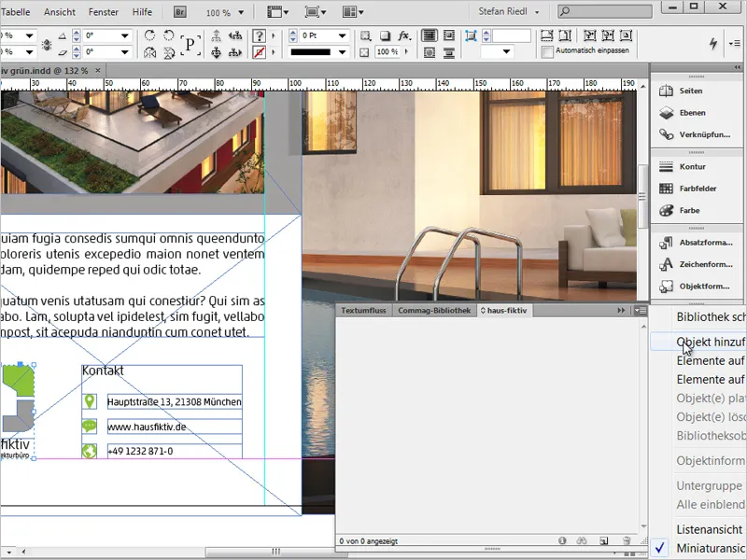Open the black stroke style dropdown

(x=342, y=52)
